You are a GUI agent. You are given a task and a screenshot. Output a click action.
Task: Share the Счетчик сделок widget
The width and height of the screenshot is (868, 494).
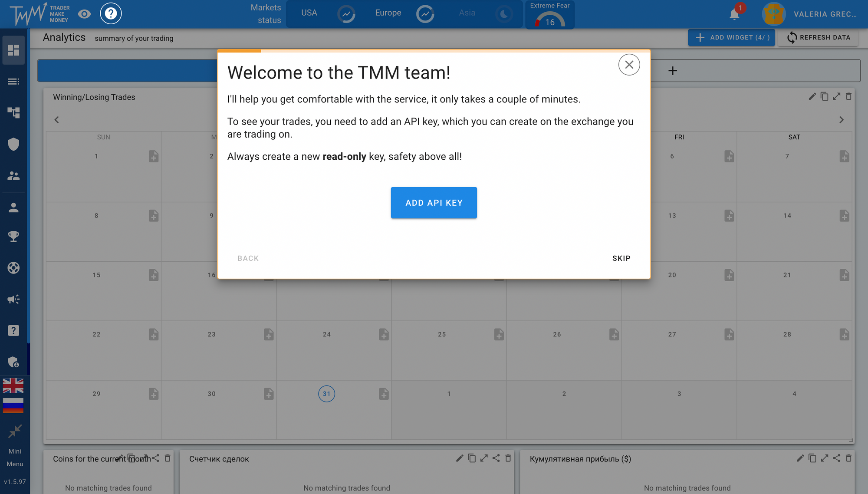click(x=496, y=458)
